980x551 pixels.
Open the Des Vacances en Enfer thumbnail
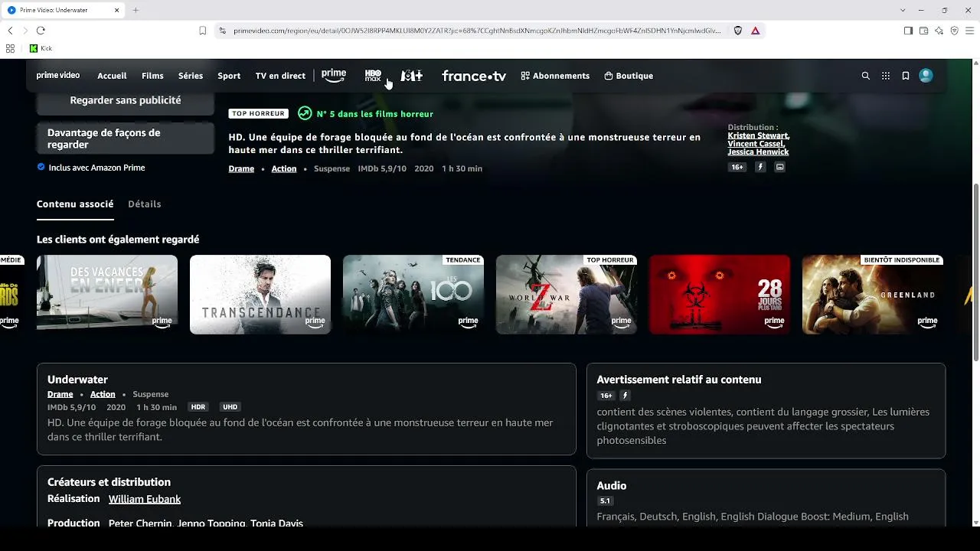coord(107,295)
